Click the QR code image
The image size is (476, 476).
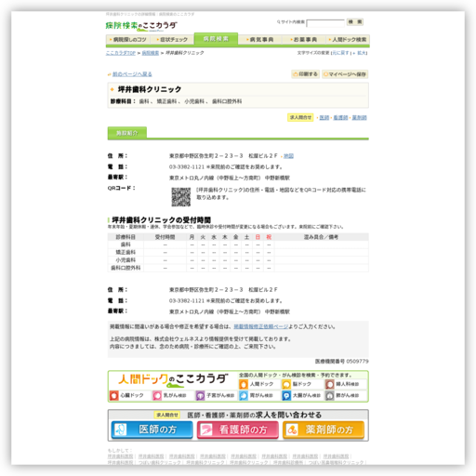point(181,197)
